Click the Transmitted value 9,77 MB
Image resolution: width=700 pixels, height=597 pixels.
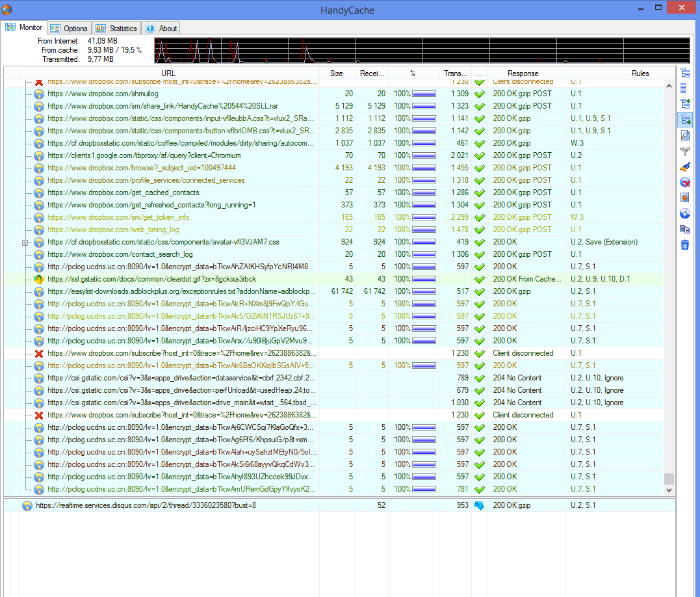[x=101, y=59]
